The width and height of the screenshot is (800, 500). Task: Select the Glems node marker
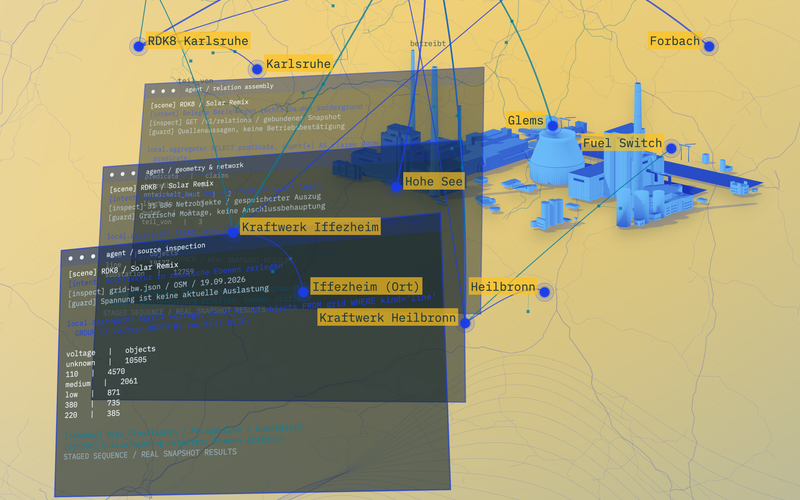point(553,124)
